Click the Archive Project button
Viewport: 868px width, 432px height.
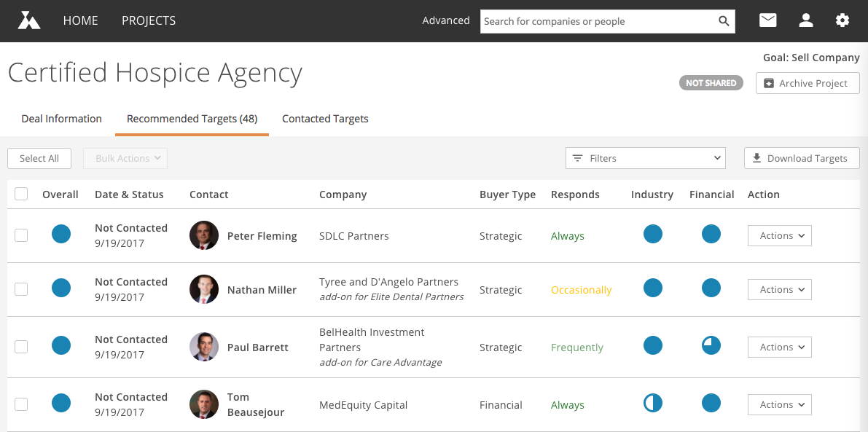(x=808, y=83)
